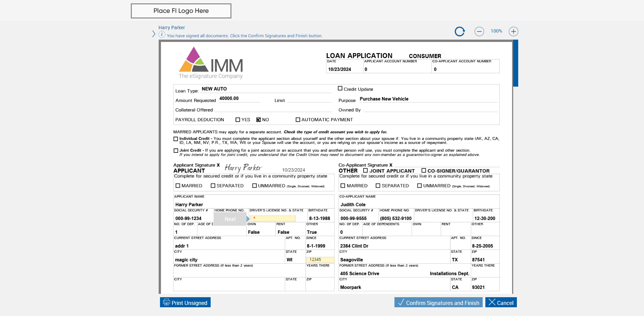Click the Place FI Logo Here placeholder
Screen dimensions: 644x316
tap(181, 11)
